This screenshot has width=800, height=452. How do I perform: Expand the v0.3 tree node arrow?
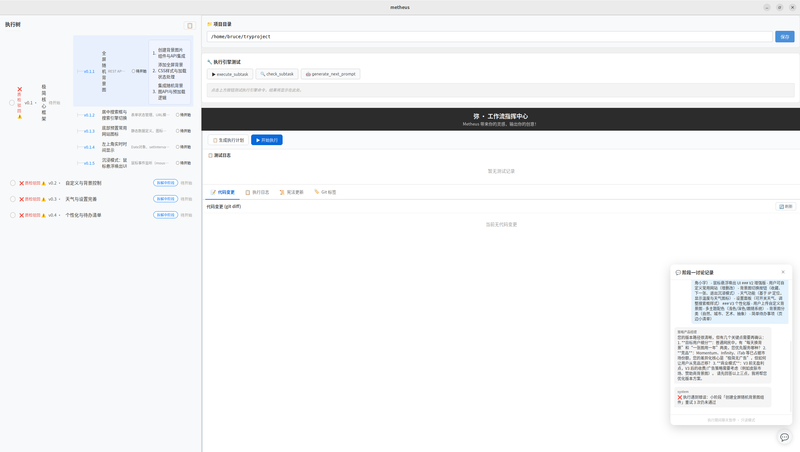click(60, 199)
